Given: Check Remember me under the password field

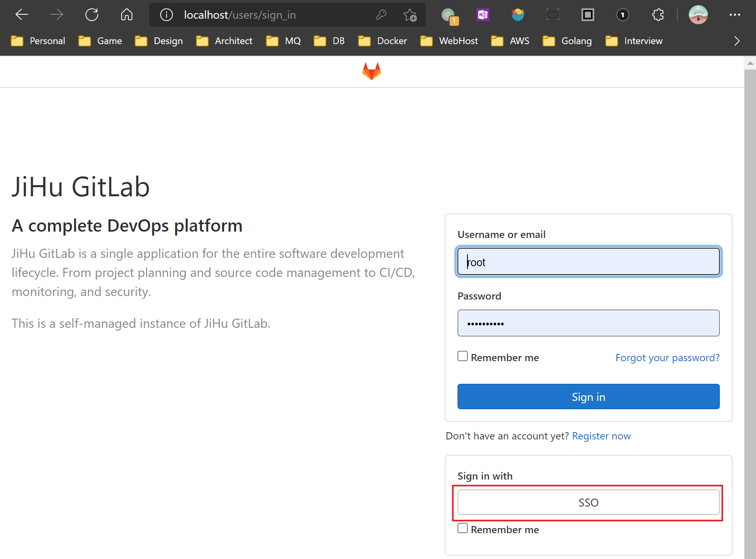Looking at the screenshot, I should (463, 356).
